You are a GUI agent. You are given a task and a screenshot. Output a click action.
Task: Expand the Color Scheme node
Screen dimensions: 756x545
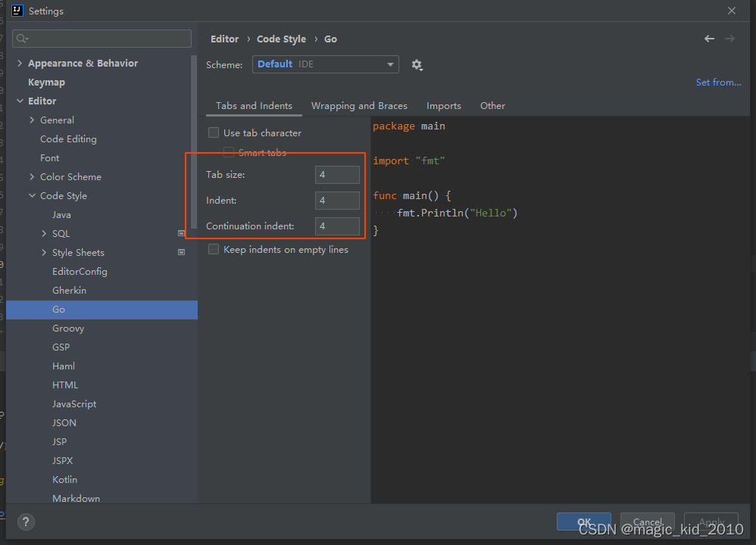coord(32,177)
